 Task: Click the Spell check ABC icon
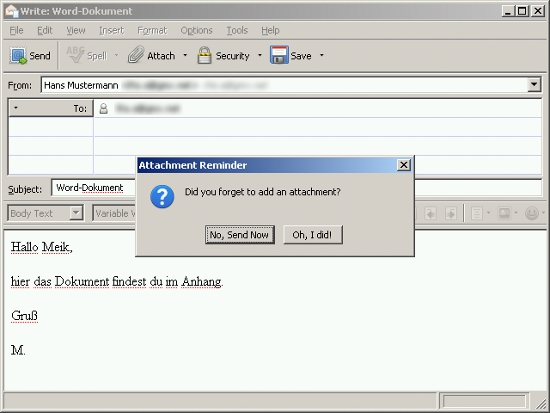(x=75, y=55)
